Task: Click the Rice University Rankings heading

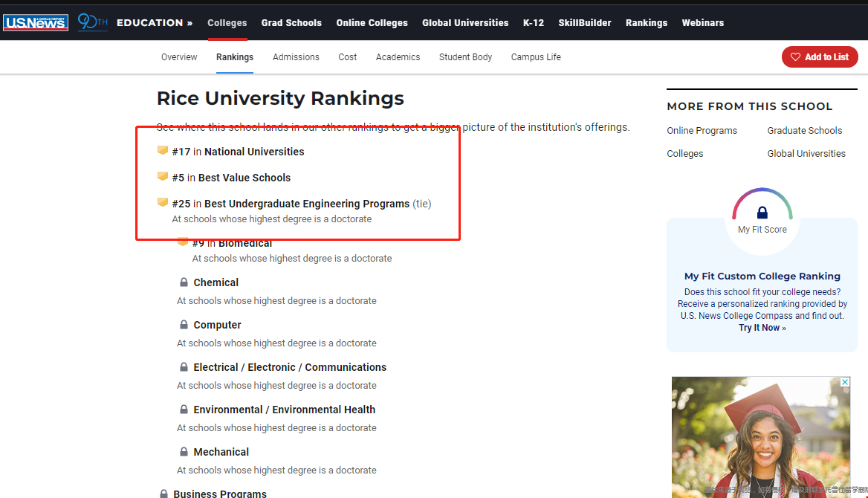Action: pyautogui.click(x=280, y=99)
